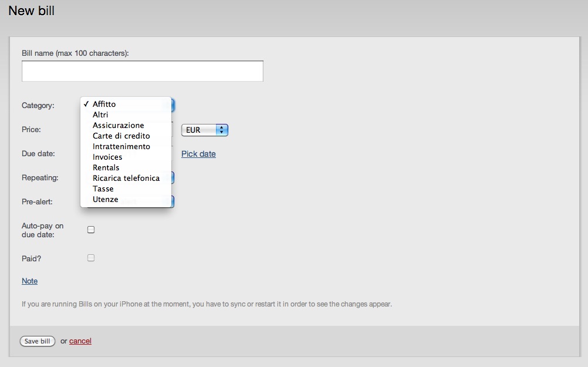
Task: Open the Pre-alert dropdown arrow
Action: (x=173, y=201)
